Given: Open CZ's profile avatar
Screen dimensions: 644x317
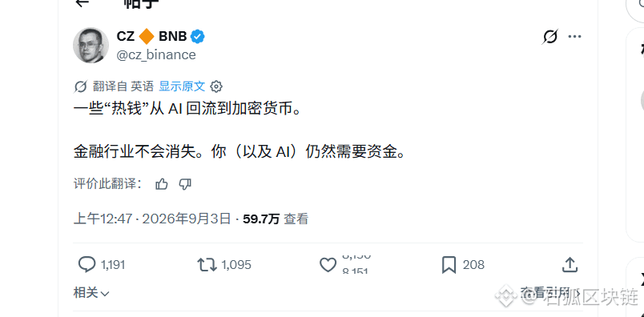Looking at the screenshot, I should (91, 45).
